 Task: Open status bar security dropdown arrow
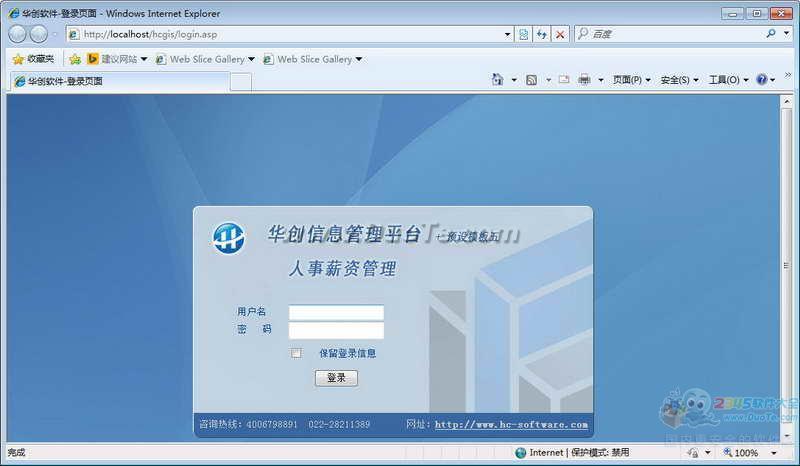tap(707, 453)
